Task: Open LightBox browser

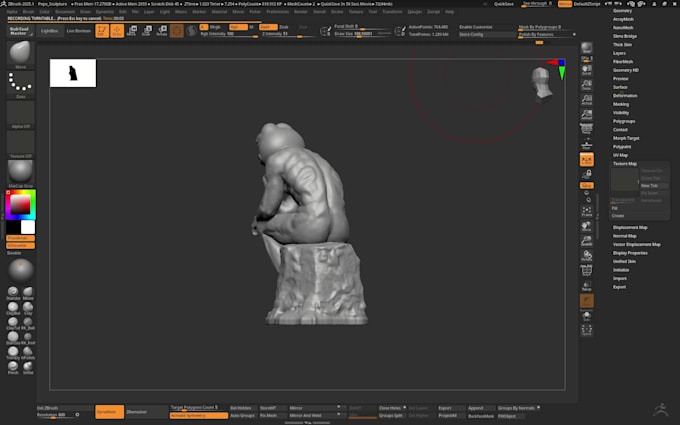Action: point(49,31)
